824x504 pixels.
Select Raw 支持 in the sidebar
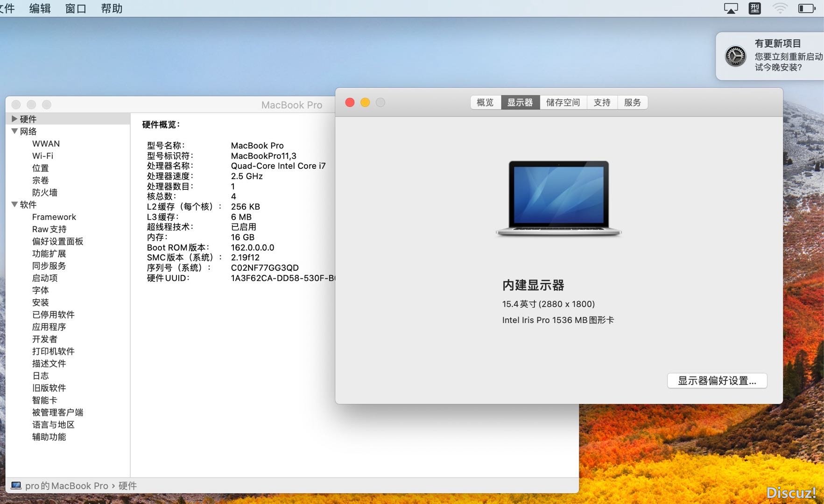click(49, 229)
